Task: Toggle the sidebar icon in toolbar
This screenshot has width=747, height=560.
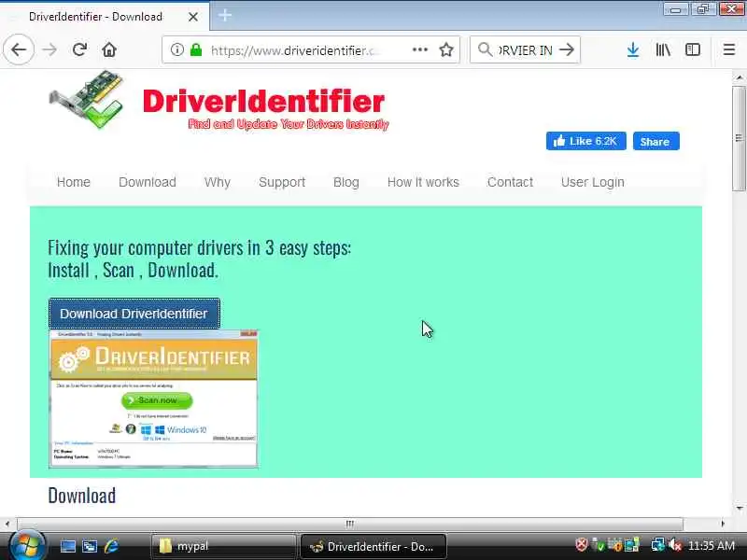Action: [x=693, y=49]
